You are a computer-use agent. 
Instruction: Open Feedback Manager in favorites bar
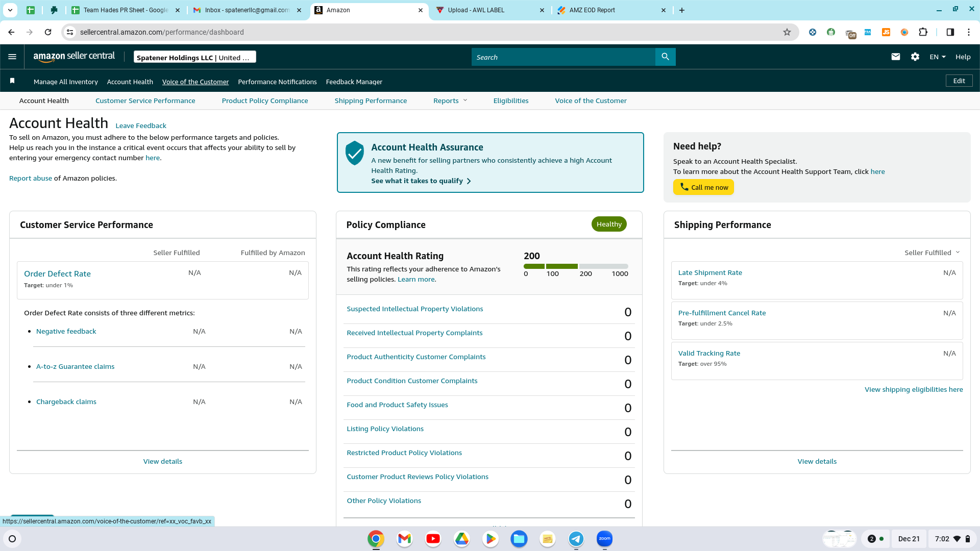coord(354,82)
